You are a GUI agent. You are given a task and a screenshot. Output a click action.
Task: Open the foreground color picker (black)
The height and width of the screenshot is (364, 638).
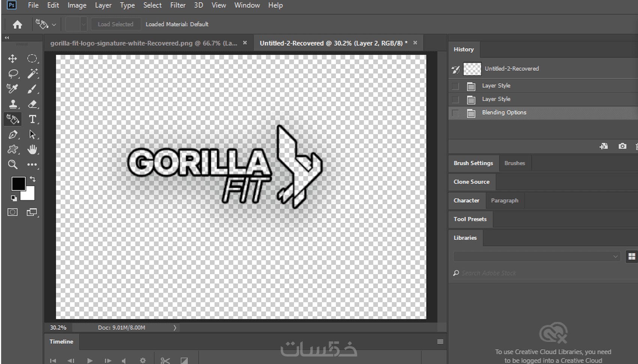18,184
